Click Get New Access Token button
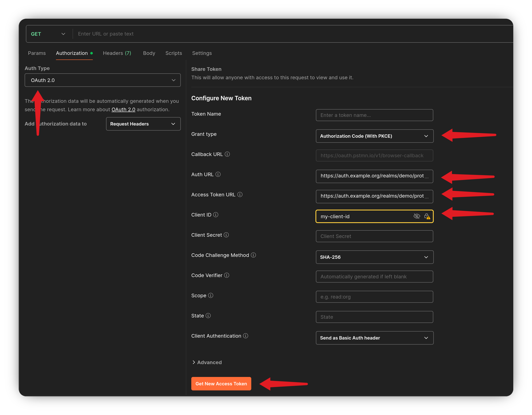The width and height of the screenshot is (532, 415). pos(221,384)
